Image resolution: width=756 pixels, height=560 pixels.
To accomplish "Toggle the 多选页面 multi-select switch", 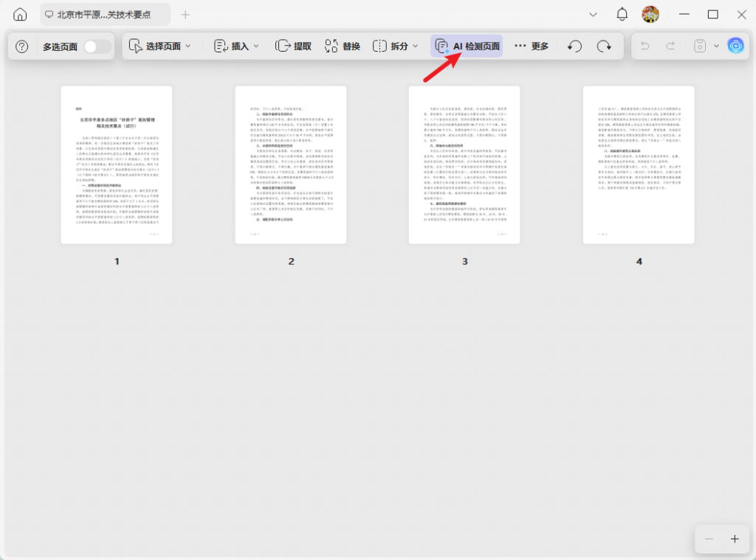I will pos(97,46).
